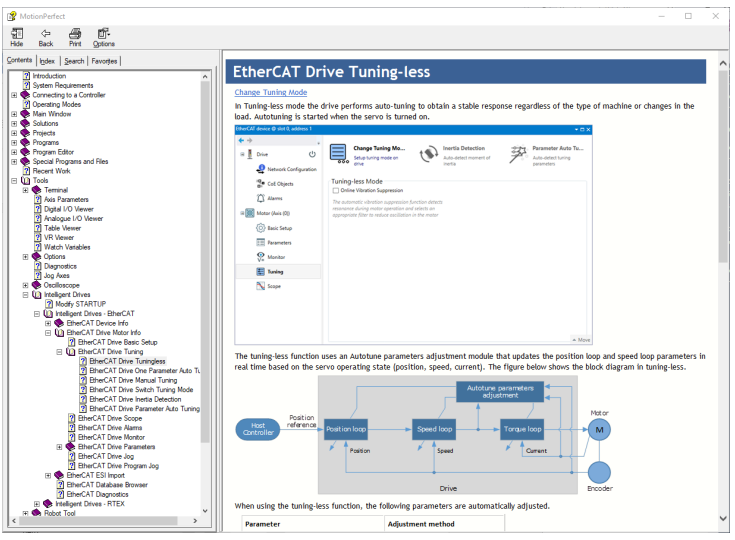The image size is (735, 540).
Task: Click the Programs book icon
Action: (25, 142)
